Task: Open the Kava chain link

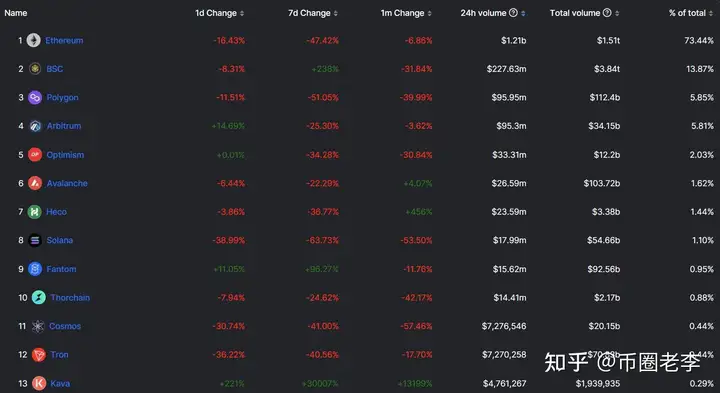Action: (60, 383)
